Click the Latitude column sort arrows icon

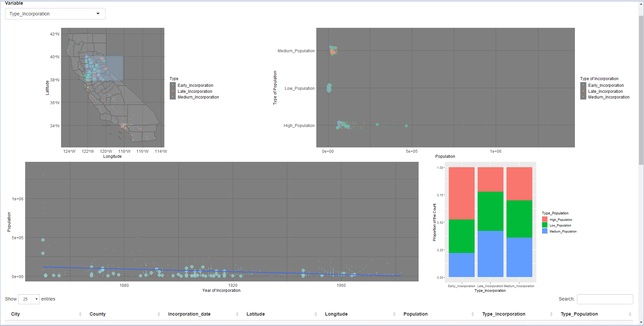(316, 314)
